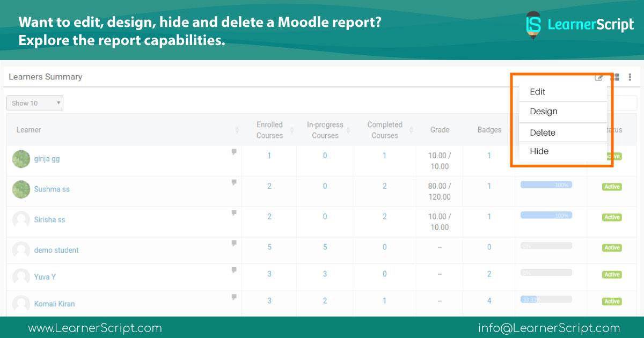This screenshot has height=338, width=644.
Task: Click the message icon in girija gg row
Action: [x=234, y=152]
